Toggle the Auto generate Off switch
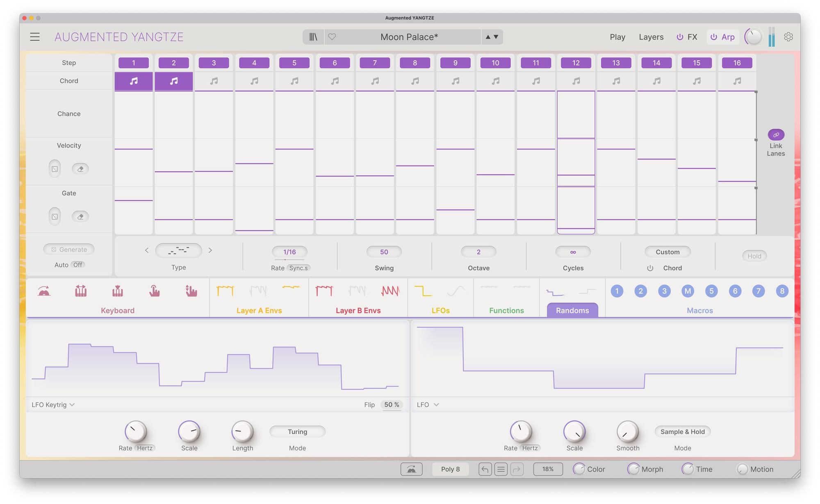The height and width of the screenshot is (504, 820). coord(77,265)
